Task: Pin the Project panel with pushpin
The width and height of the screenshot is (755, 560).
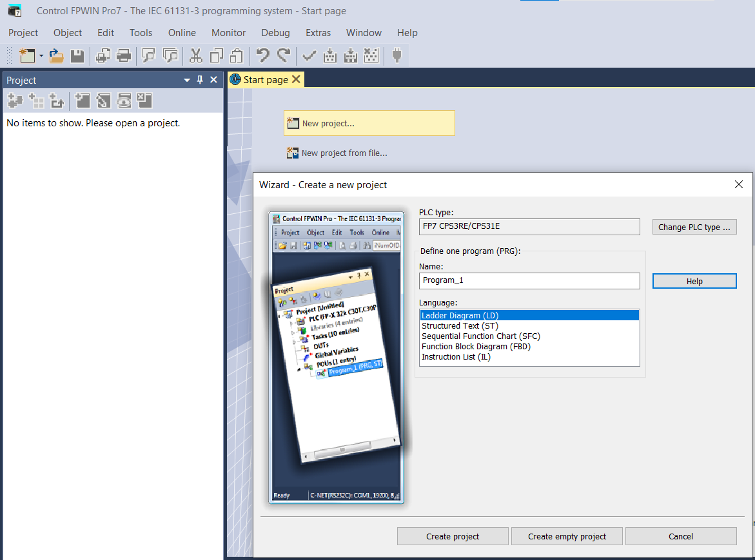Action: [x=200, y=80]
